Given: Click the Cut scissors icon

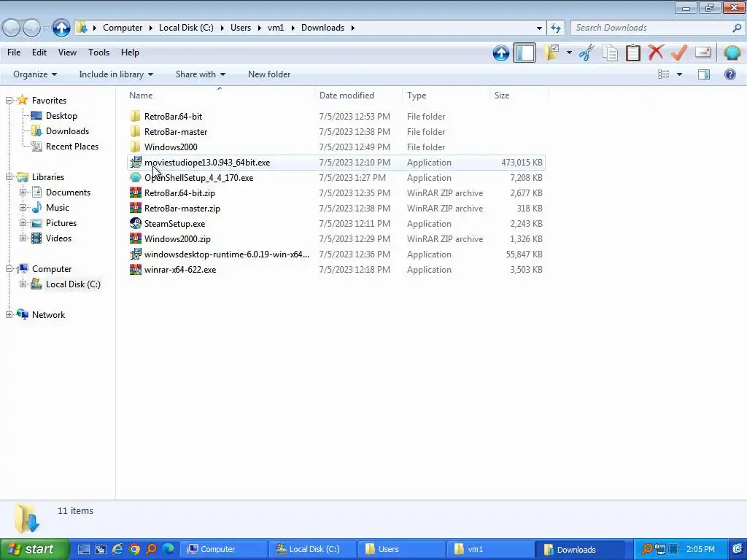Looking at the screenshot, I should coord(587,52).
